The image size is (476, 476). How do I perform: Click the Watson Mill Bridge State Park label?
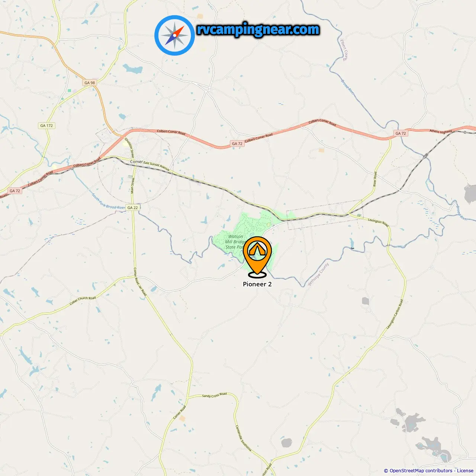235,242
